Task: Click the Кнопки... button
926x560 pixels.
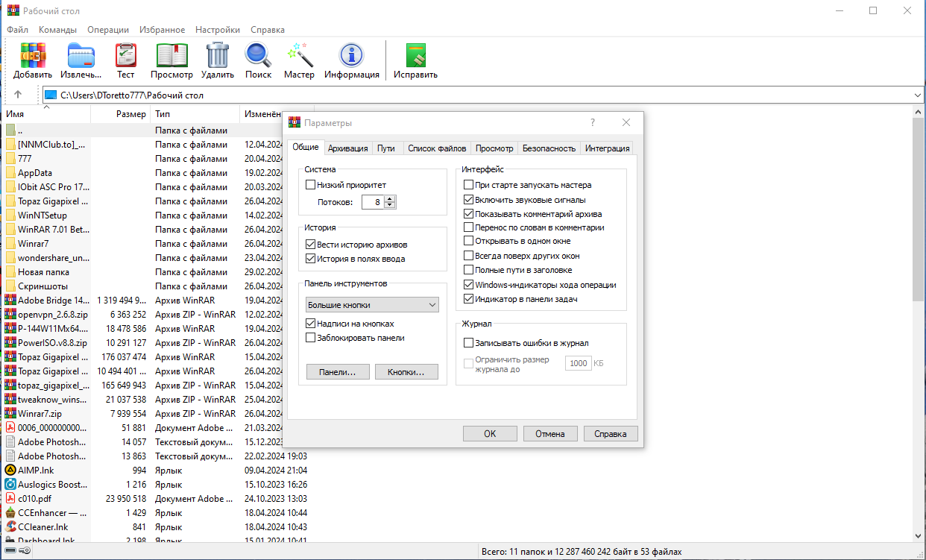Action: [x=406, y=371]
